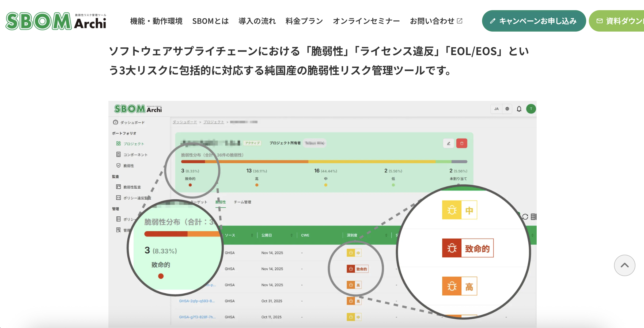Switch to the チーム管理 tab

click(x=243, y=202)
